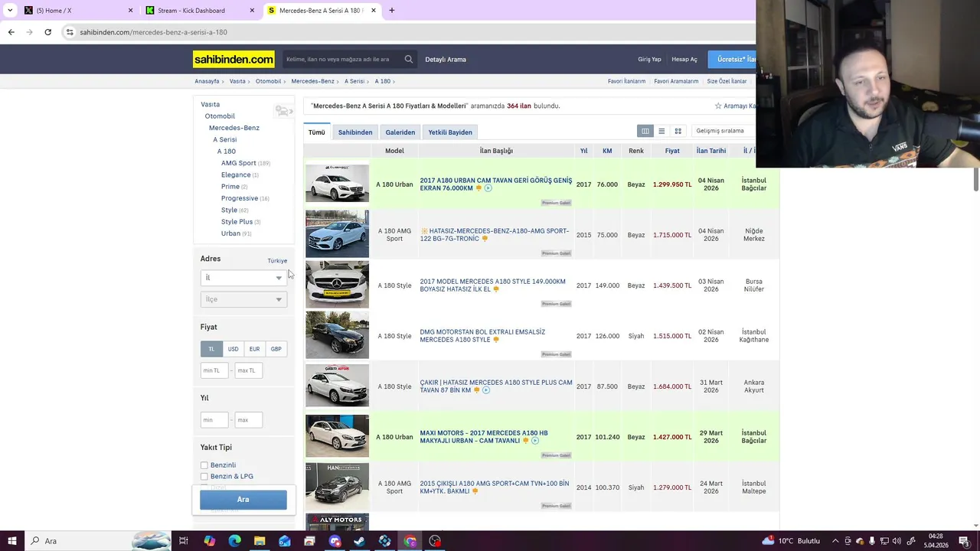Screen dimensions: 980x551
Task: Click the browser address bar URL
Action: [153, 32]
